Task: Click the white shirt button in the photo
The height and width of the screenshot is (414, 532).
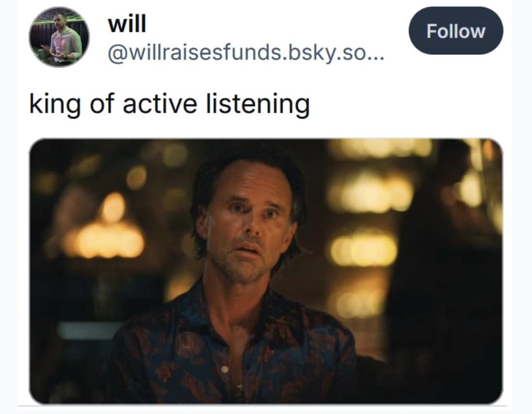Action: click(224, 368)
